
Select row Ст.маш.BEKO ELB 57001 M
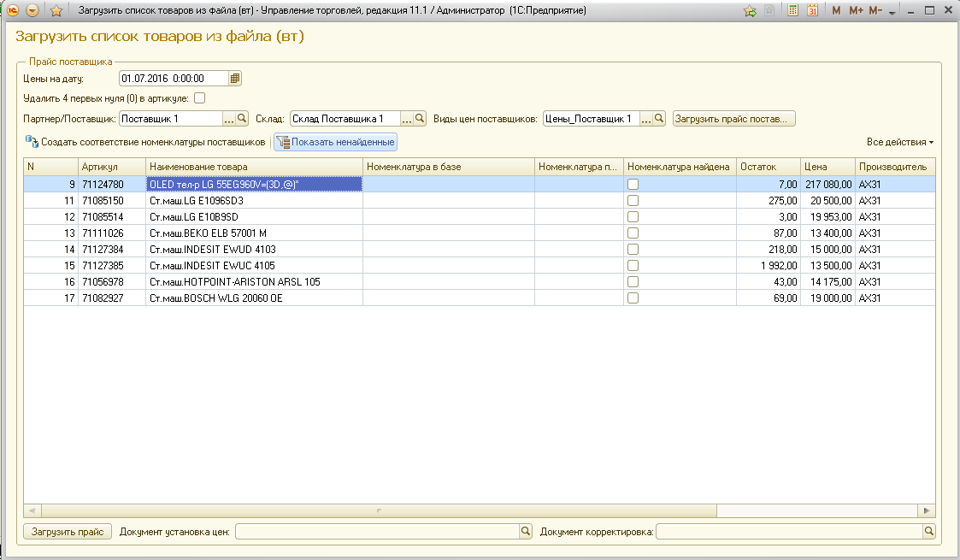(x=480, y=233)
